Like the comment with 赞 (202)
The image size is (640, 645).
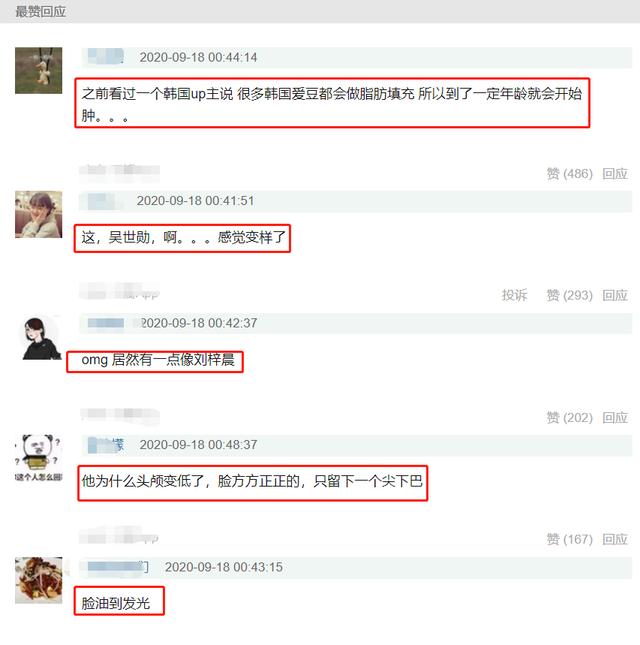pos(569,418)
